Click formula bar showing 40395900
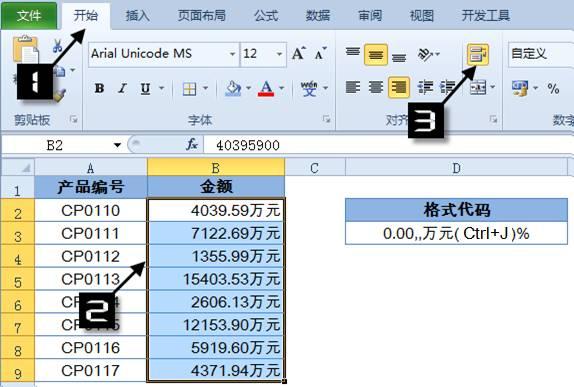The image size is (574, 387). (x=388, y=145)
